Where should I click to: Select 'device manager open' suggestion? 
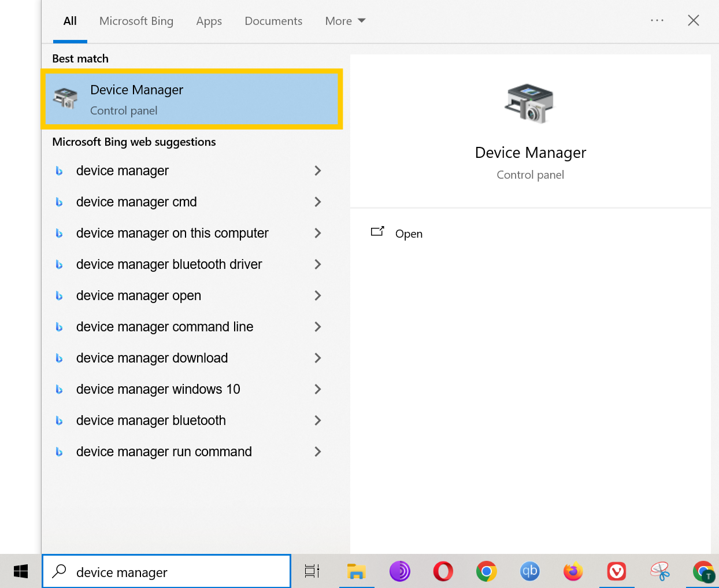pyautogui.click(x=139, y=295)
